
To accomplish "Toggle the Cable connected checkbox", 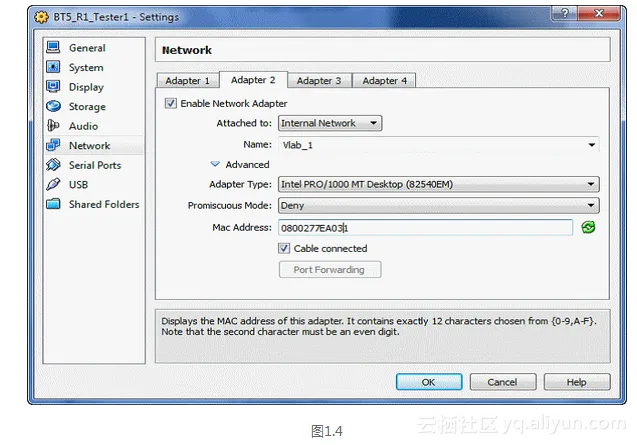I will click(x=284, y=248).
